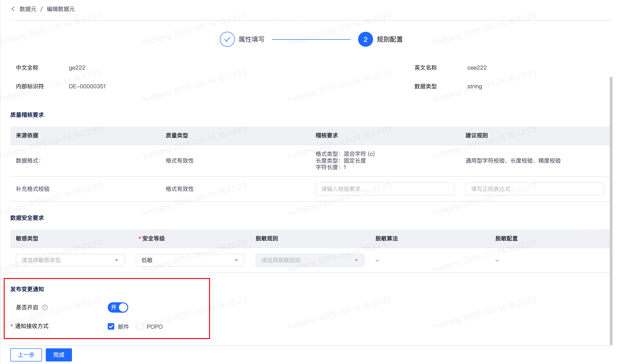
Task: Click the 补充格式校验 row cell
Action: click(x=33, y=189)
